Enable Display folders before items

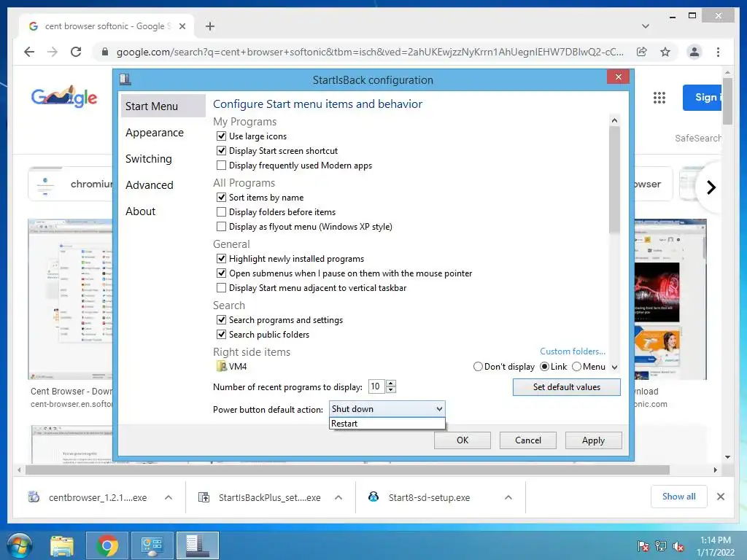(221, 212)
